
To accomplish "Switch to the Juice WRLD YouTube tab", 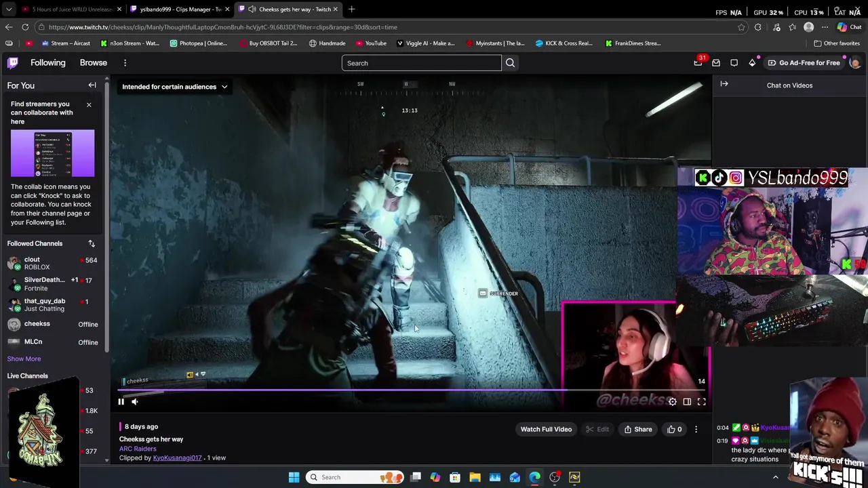I will pos(71,9).
